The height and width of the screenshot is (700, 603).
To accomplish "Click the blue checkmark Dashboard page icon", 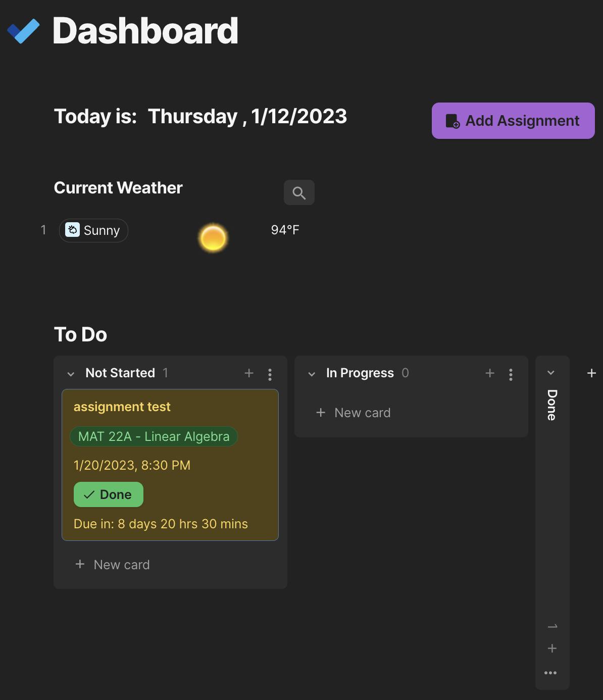I will point(23,31).
